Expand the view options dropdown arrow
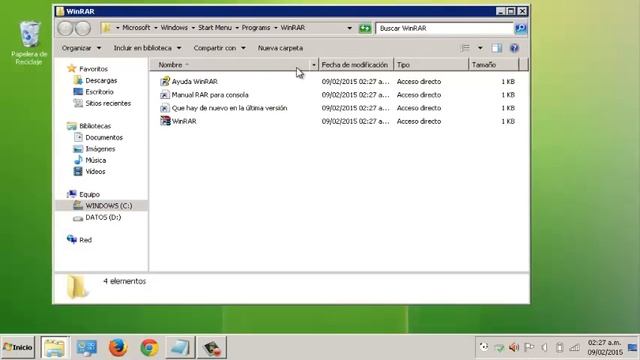640x360 pixels. click(x=480, y=48)
